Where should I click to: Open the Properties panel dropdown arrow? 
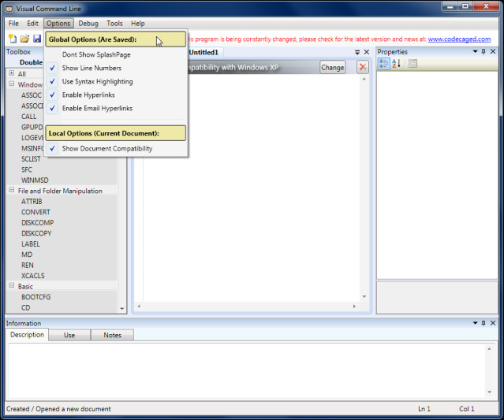click(475, 51)
